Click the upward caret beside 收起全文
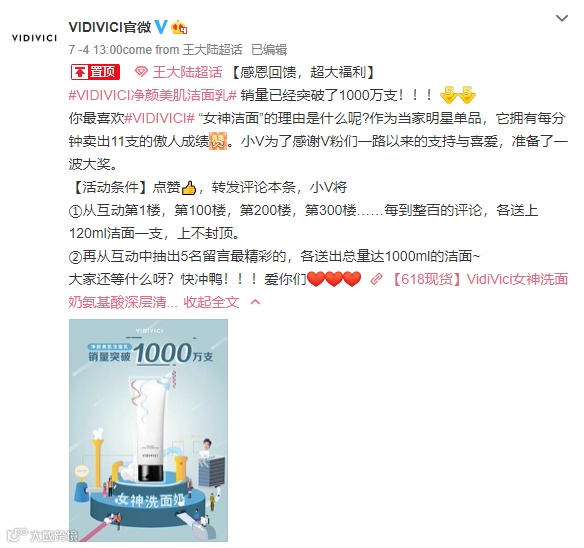 pos(255,302)
